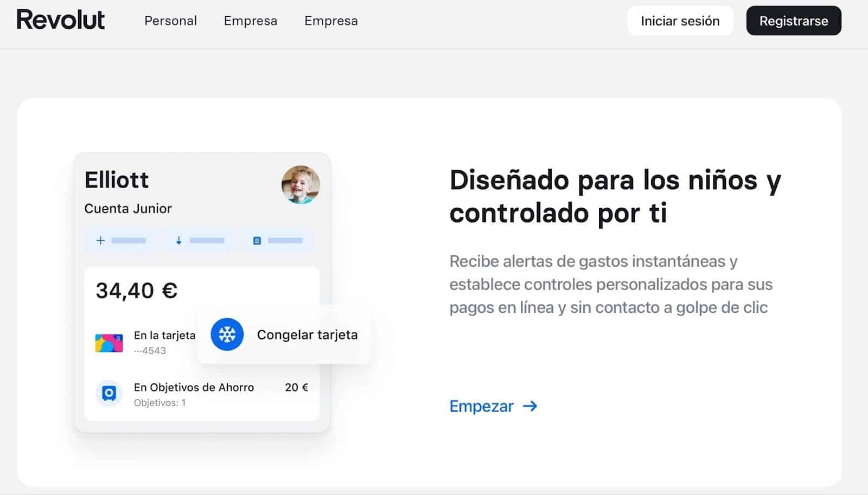Viewport: 868px width, 495px height.
Task: Click the colorful card icon
Action: pos(109,343)
